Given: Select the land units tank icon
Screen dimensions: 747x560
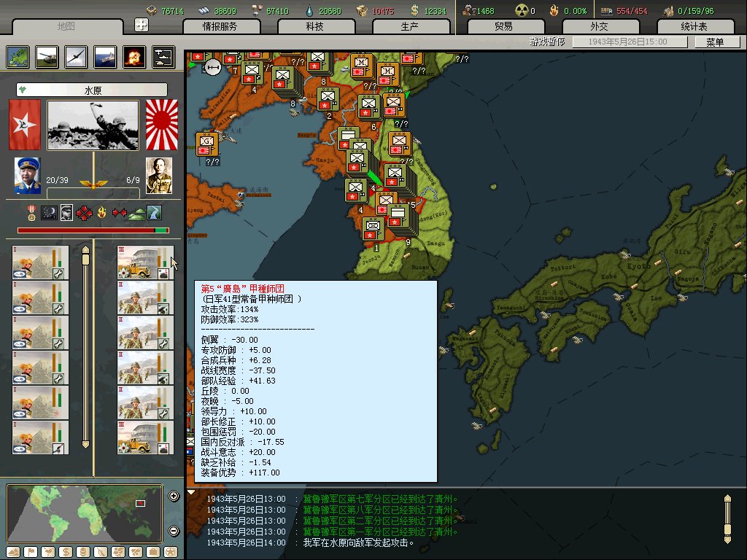Looking at the screenshot, I should pyautogui.click(x=47, y=56).
